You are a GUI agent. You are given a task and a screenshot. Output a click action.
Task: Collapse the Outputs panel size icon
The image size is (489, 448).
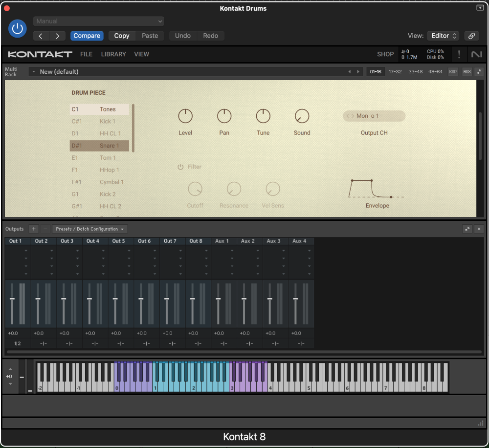pyautogui.click(x=467, y=229)
